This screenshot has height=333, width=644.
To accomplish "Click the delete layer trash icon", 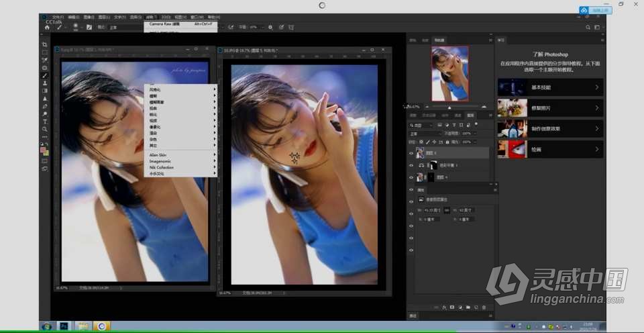I will pyautogui.click(x=484, y=307).
